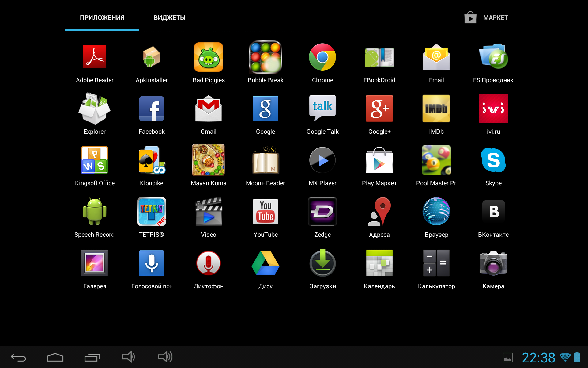Screen dimensions: 588x368
Task: Open Skype
Action: pyautogui.click(x=493, y=160)
